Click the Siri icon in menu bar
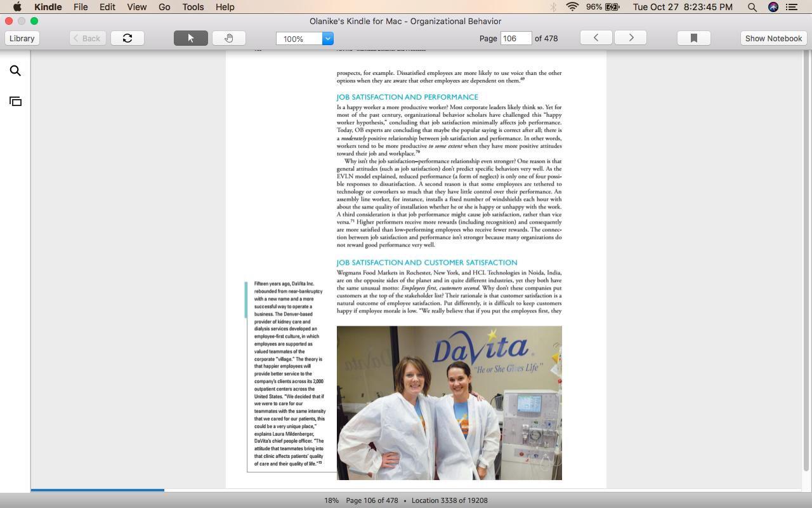The height and width of the screenshot is (508, 812). 773,7
